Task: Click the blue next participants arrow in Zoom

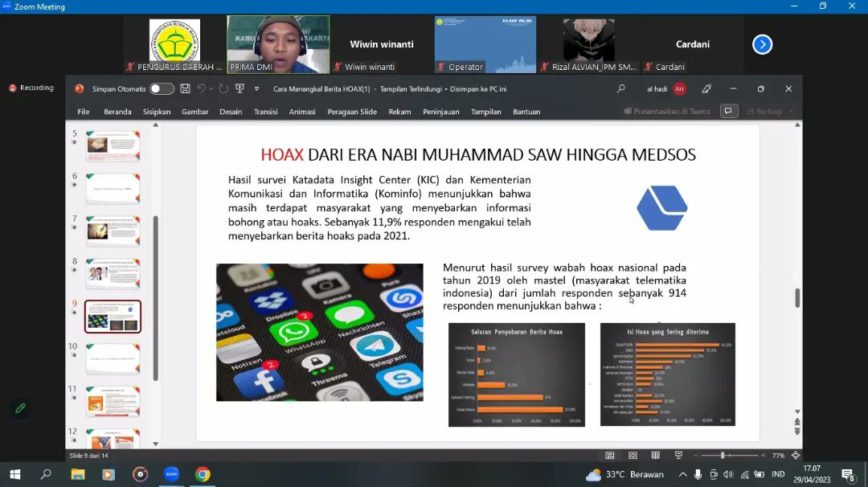Action: pyautogui.click(x=762, y=44)
